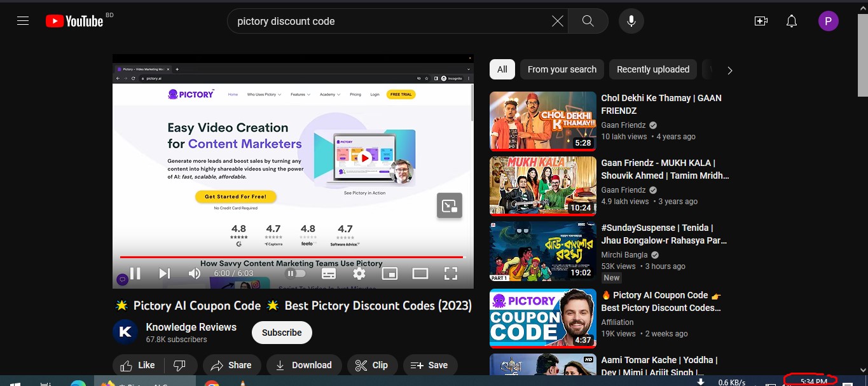Open Affiliation channel name

(617, 322)
